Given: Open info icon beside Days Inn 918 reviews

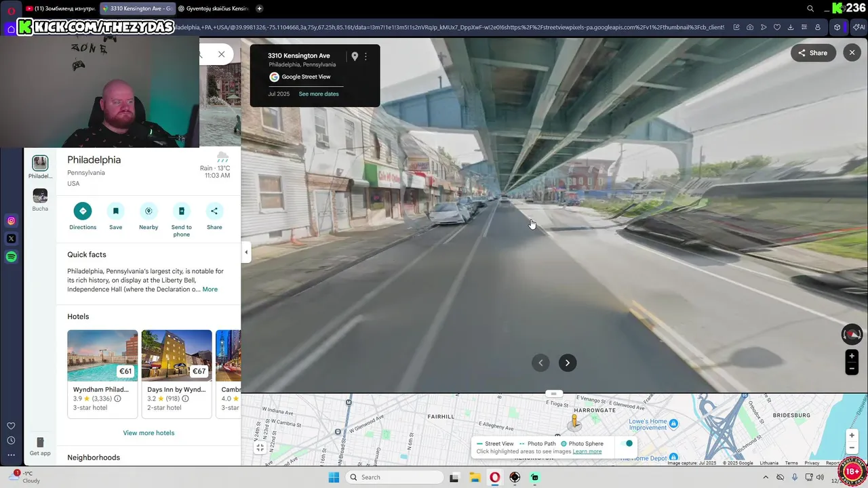Looking at the screenshot, I should 185,399.
